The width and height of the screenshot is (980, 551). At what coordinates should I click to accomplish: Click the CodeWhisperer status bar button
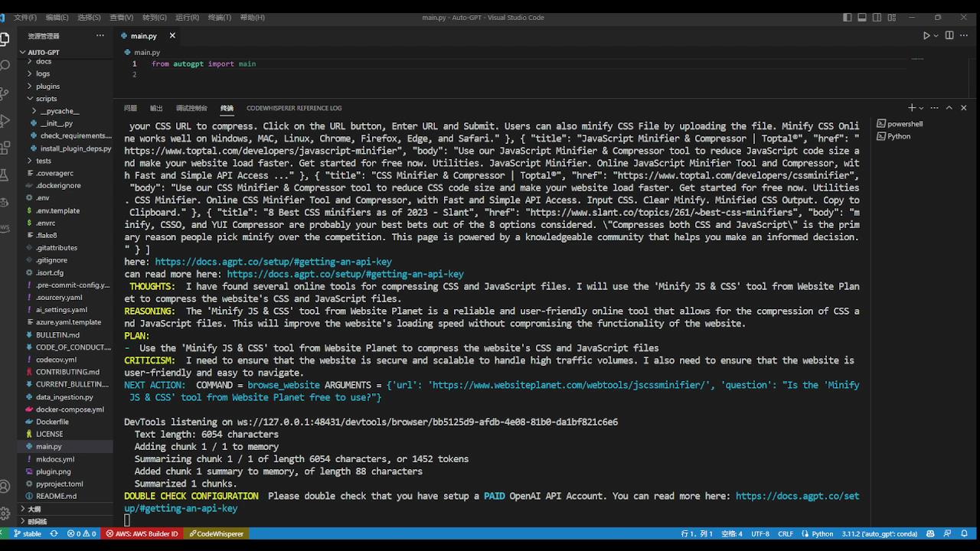coord(217,533)
